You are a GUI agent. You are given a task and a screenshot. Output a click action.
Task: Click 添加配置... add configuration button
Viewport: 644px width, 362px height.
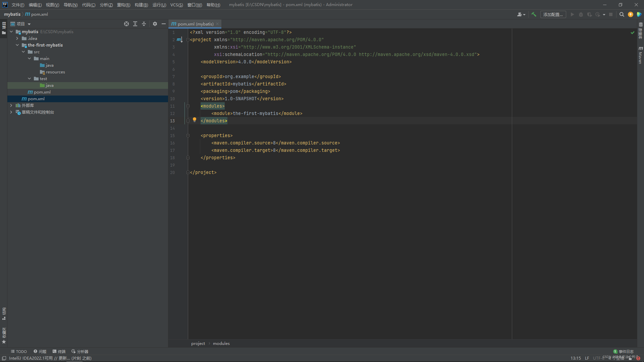click(x=553, y=14)
